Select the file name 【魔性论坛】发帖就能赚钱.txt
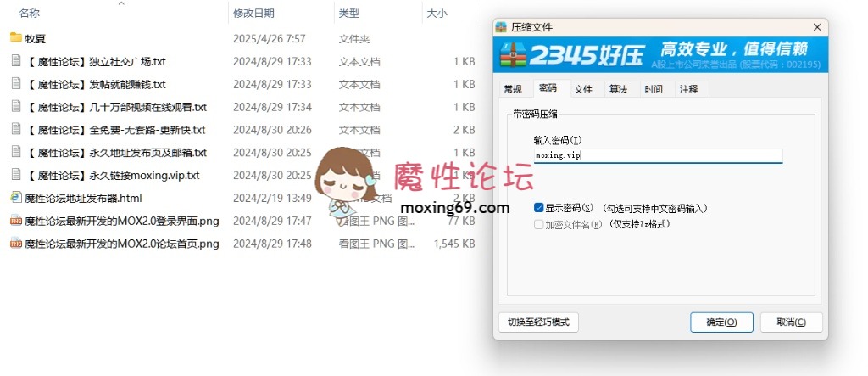The width and height of the screenshot is (868, 376). (x=95, y=84)
